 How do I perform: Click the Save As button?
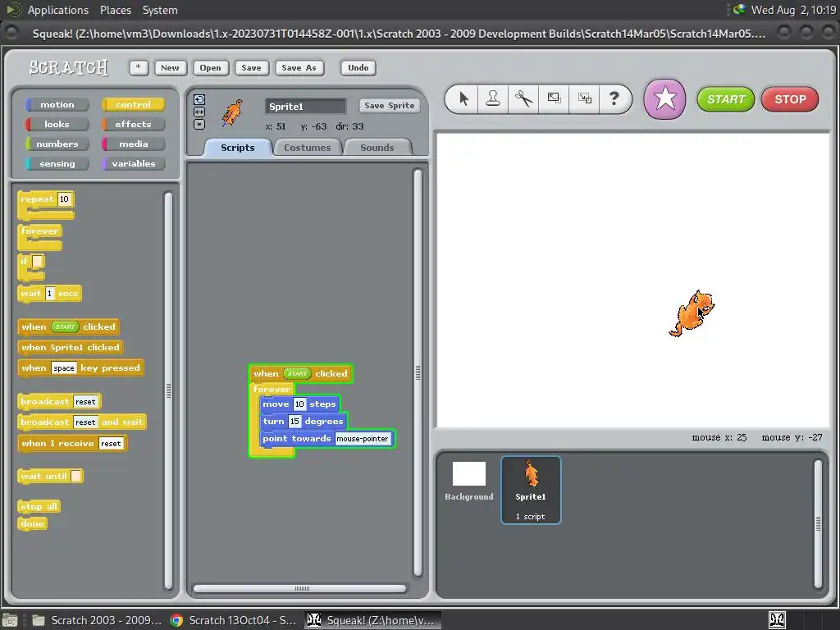tap(299, 67)
